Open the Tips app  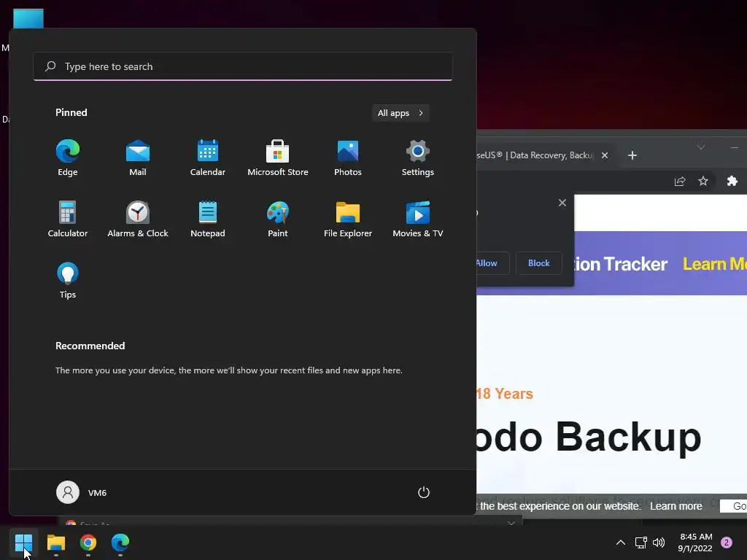pos(68,281)
